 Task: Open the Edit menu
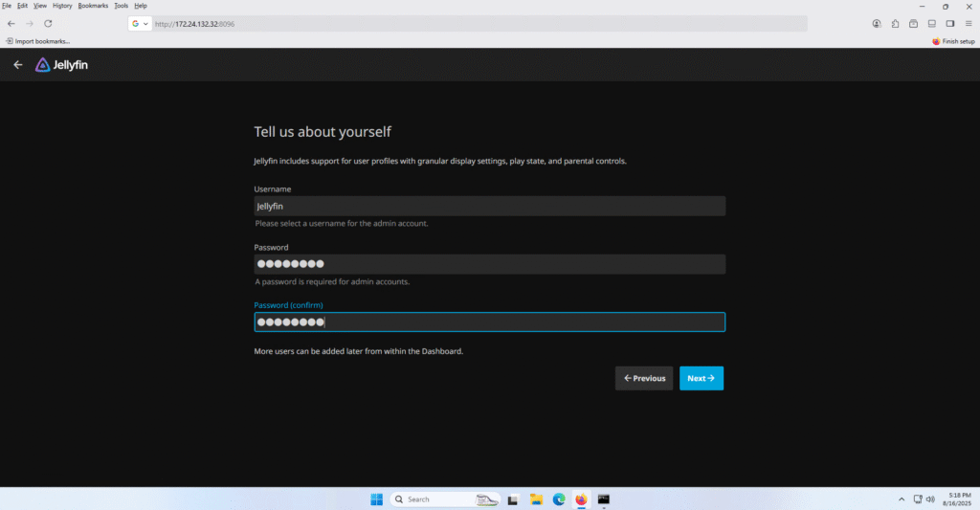click(x=23, y=6)
